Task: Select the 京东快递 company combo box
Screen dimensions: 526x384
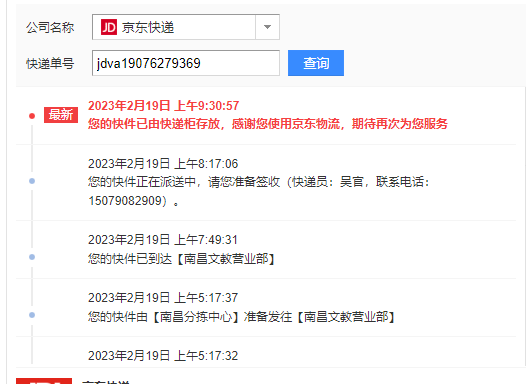Action: pyautogui.click(x=186, y=27)
